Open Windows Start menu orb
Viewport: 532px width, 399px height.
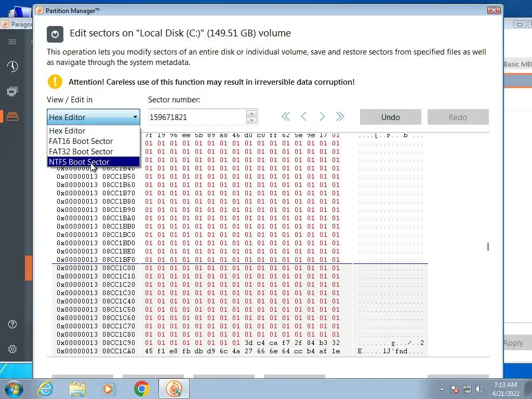pos(14,389)
